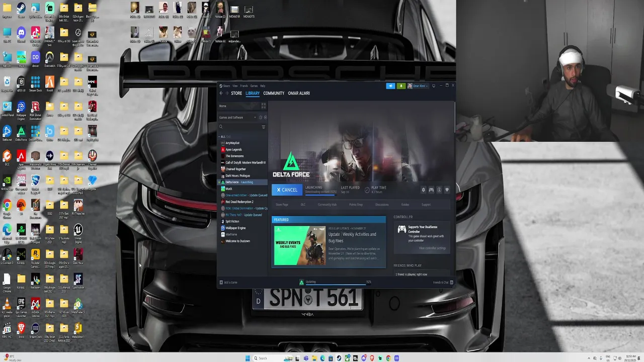Go forward in Steam navigation
This screenshot has height=362, width=644.
(x=226, y=93)
